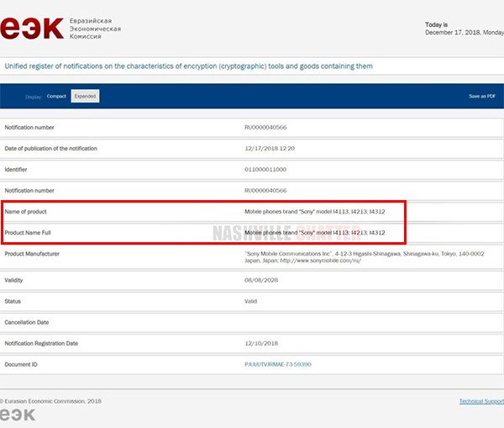Image resolution: width=504 pixels, height=428 pixels.
Task: Click the status value Valid
Action: click(250, 301)
